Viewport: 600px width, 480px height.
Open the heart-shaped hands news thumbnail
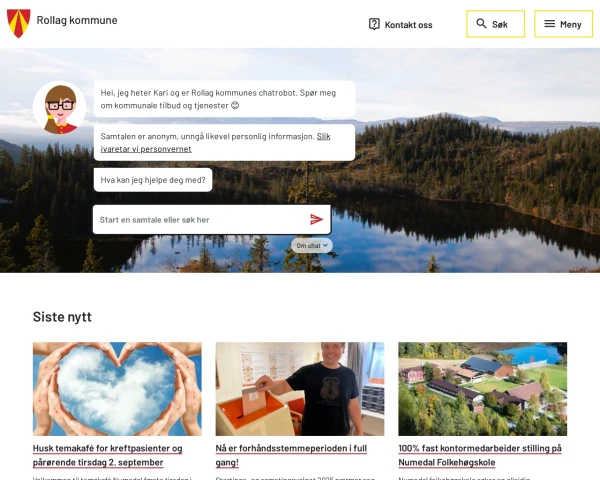click(117, 389)
